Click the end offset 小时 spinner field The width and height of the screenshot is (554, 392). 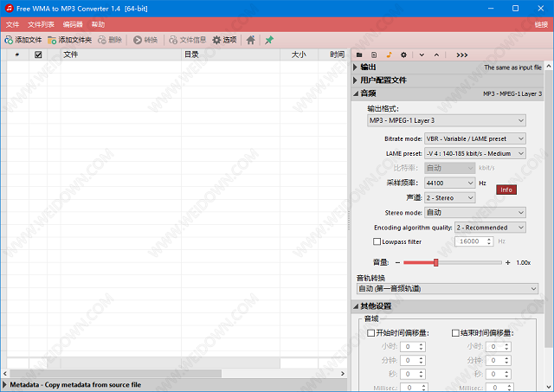coord(499,347)
